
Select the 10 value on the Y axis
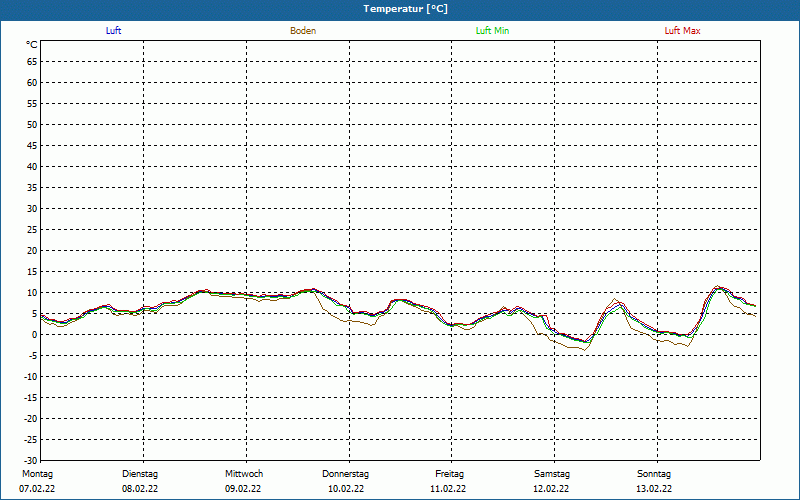point(32,292)
